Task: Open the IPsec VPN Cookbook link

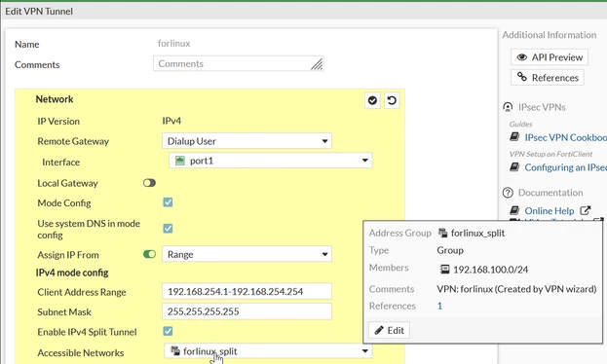Action: coord(565,137)
